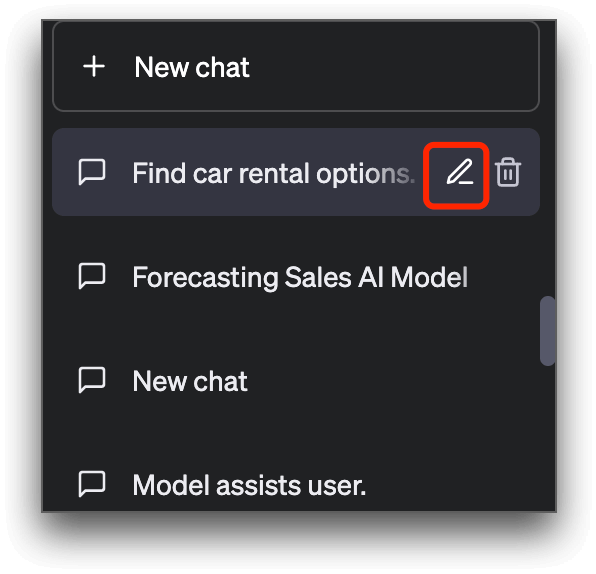Rename the Find car rental options chat
Screen dimensions: 596x574
pos(460,172)
